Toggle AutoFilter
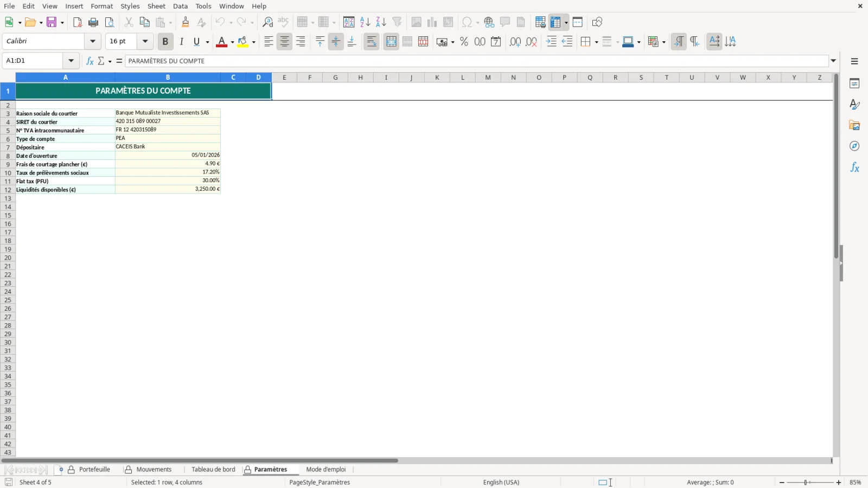 (397, 22)
